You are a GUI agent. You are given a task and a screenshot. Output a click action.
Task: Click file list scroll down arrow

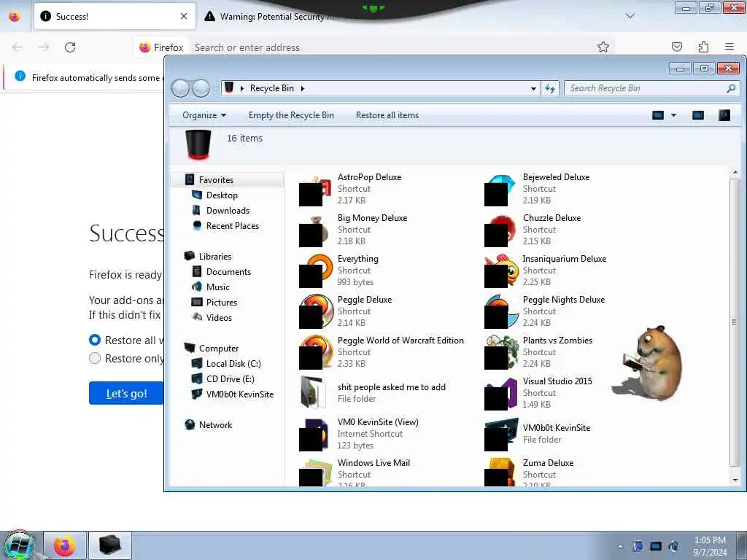pyautogui.click(x=735, y=480)
